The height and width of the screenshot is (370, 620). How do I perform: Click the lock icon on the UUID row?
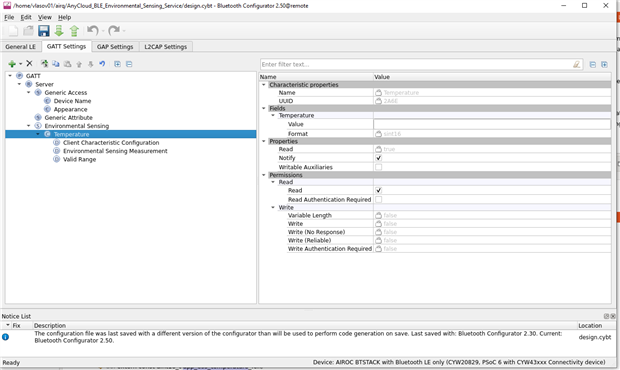tap(378, 101)
